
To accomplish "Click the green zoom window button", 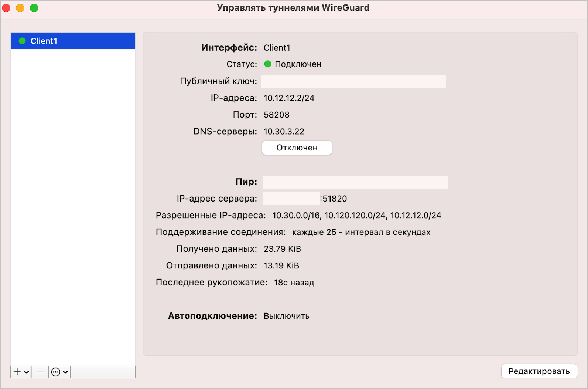I will 34,8.
